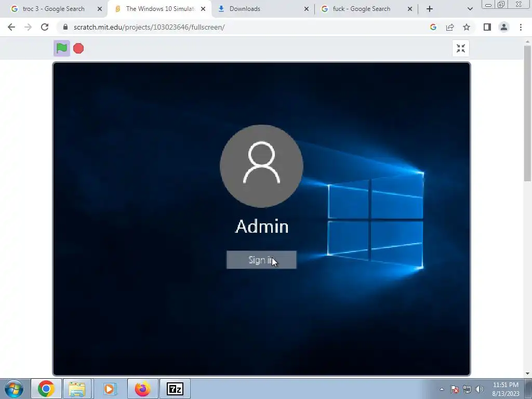Image resolution: width=532 pixels, height=399 pixels.
Task: Open Chrome from the taskbar
Action: (46, 389)
